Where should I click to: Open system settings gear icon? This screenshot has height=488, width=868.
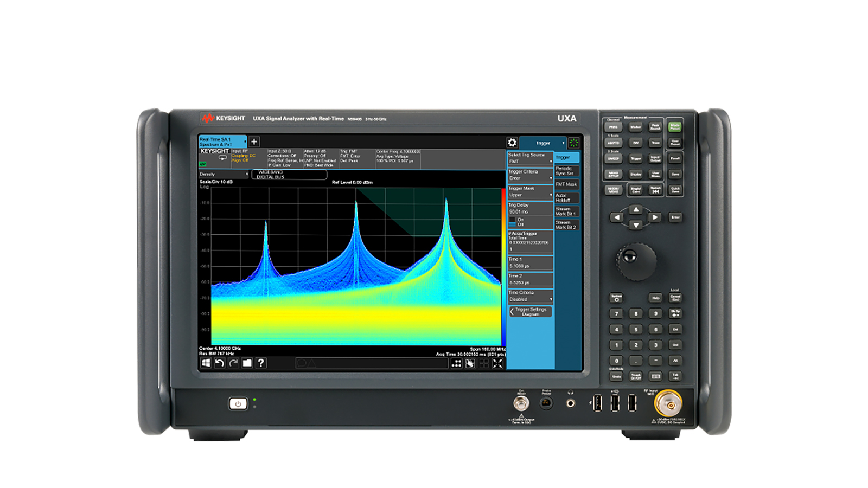point(512,143)
